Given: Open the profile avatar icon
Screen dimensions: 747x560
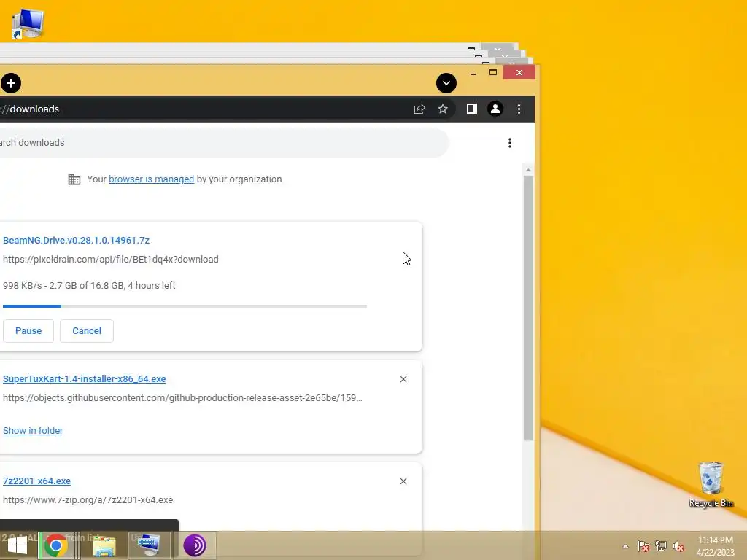Looking at the screenshot, I should coord(495,109).
